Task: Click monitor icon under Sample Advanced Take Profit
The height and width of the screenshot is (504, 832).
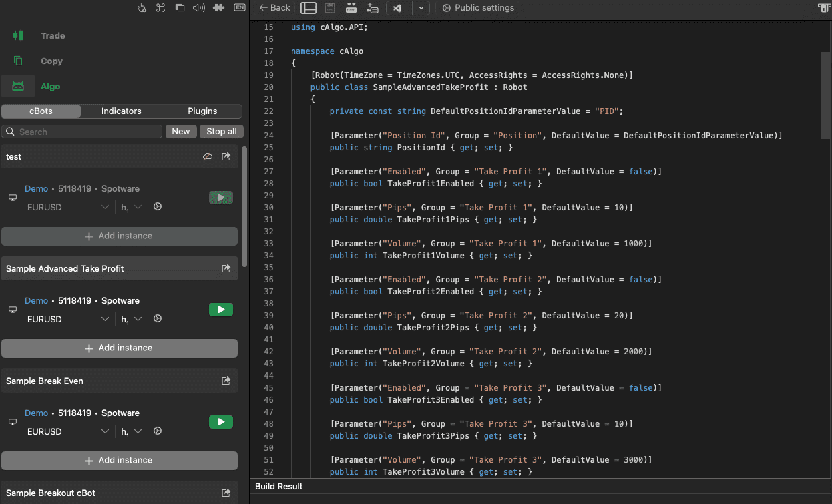Action: (x=12, y=310)
